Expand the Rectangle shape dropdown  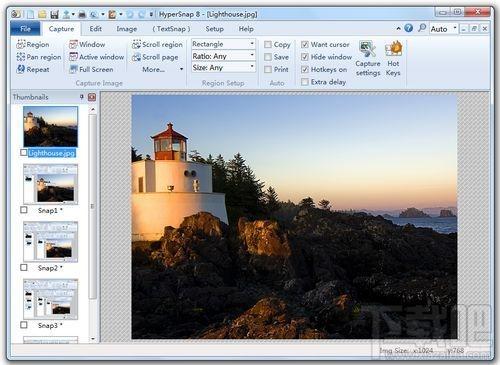tap(223, 44)
